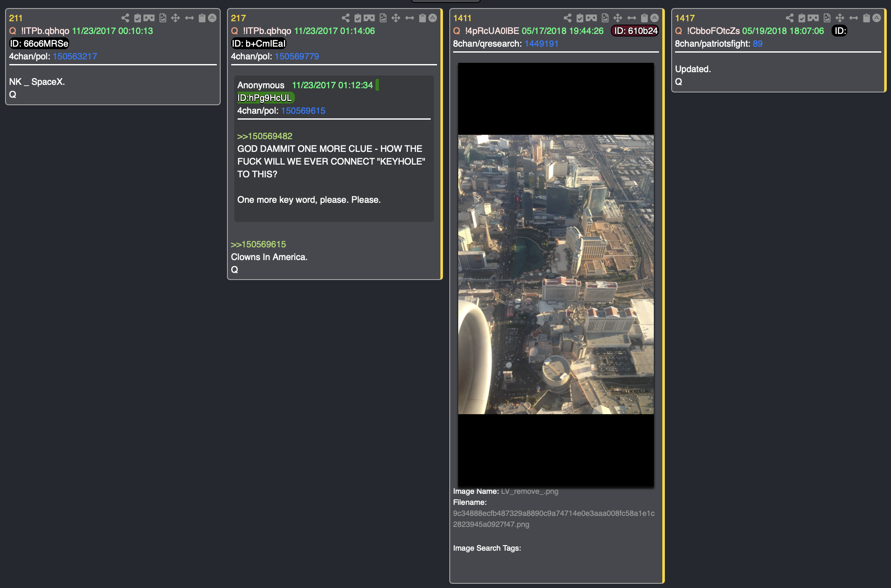
Task: Follow reply reference >>150569615 above Clowns In America
Action: [258, 244]
